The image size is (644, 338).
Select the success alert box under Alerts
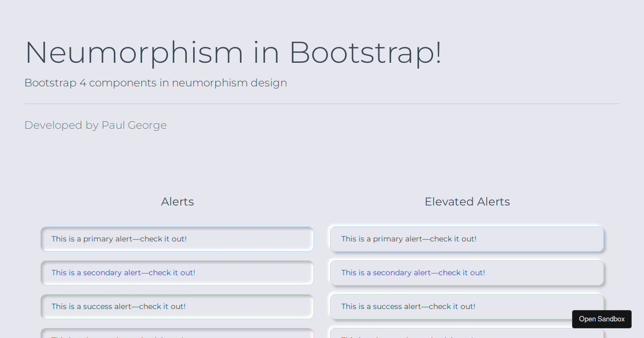[x=177, y=306]
